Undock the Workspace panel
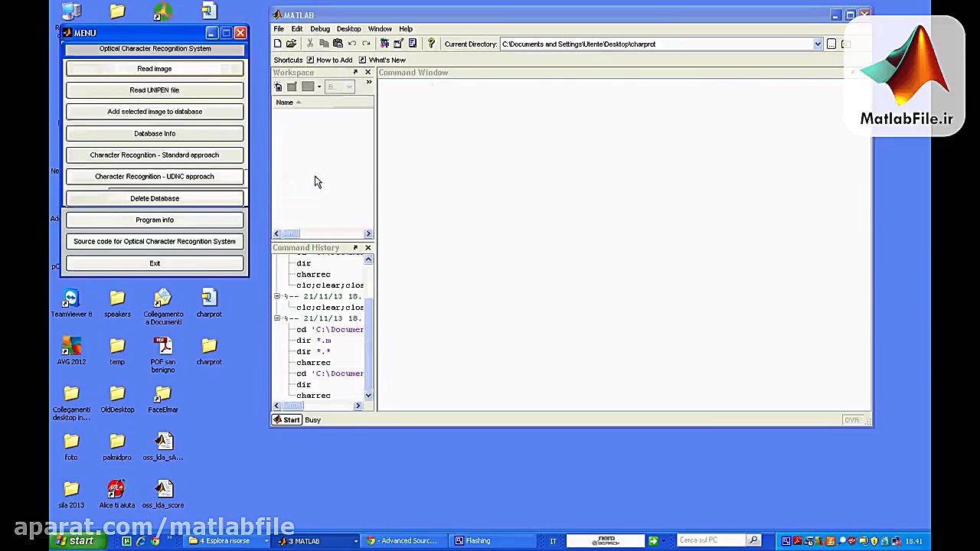The width and height of the screenshot is (980, 551). click(355, 73)
